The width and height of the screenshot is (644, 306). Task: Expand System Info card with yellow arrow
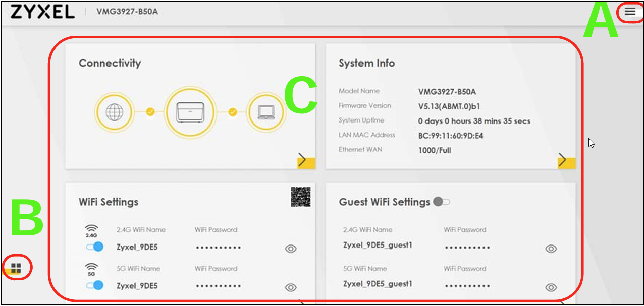[x=566, y=161]
